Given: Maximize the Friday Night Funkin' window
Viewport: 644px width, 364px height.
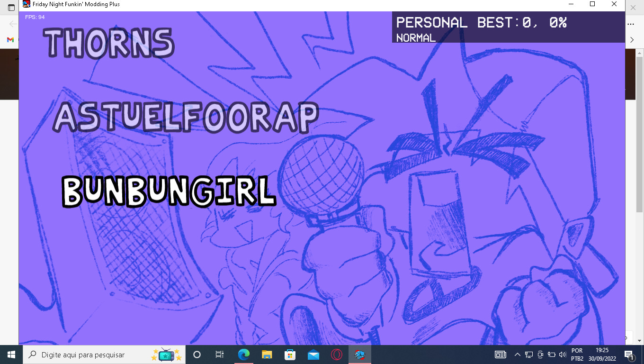Looking at the screenshot, I should 592,4.
